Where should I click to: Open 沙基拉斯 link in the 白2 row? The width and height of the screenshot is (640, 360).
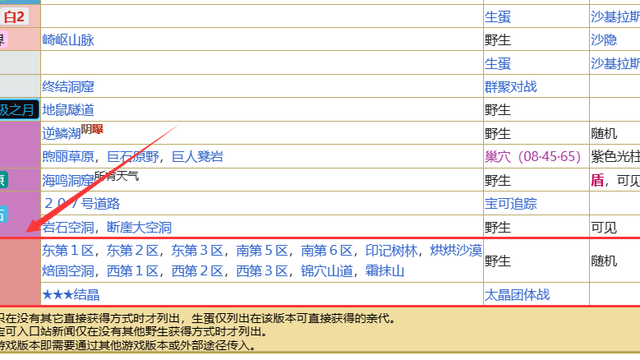pos(615,17)
